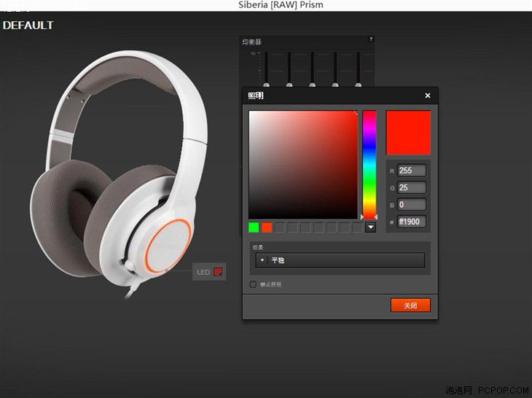Click inside the G value field

pos(412,187)
